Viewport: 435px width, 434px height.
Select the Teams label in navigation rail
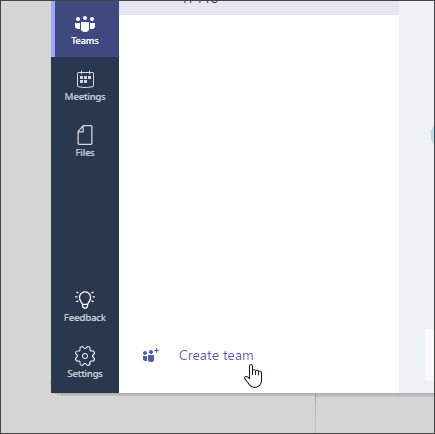85,41
